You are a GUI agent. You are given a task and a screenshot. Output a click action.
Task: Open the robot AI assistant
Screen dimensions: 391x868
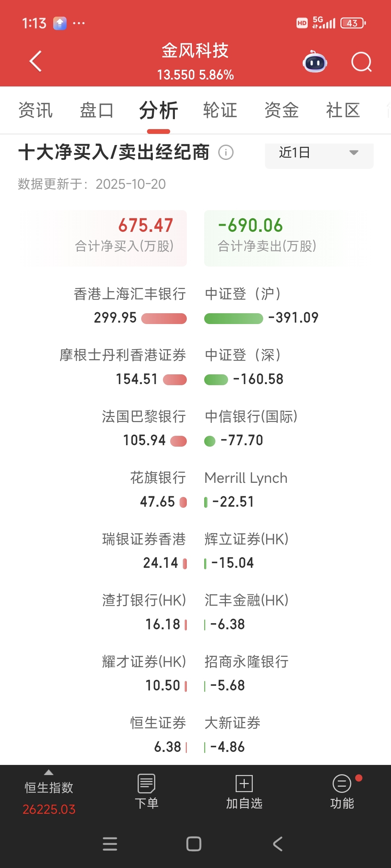[315, 62]
